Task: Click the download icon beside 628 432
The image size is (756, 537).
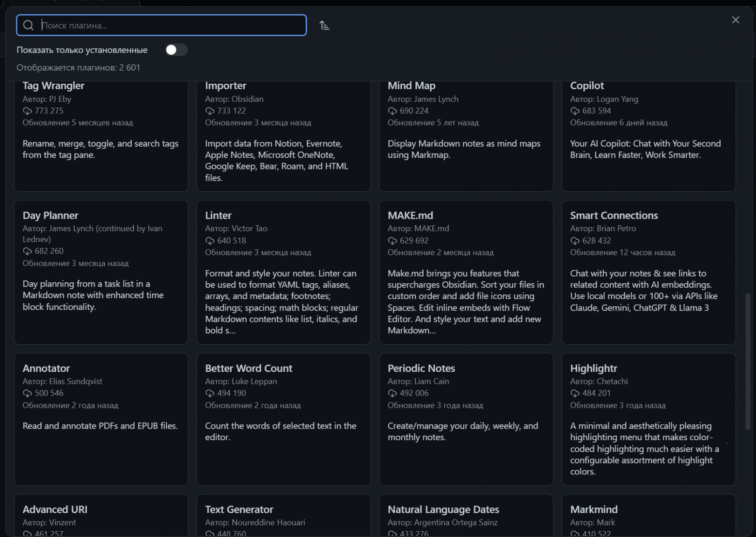Action: click(575, 241)
